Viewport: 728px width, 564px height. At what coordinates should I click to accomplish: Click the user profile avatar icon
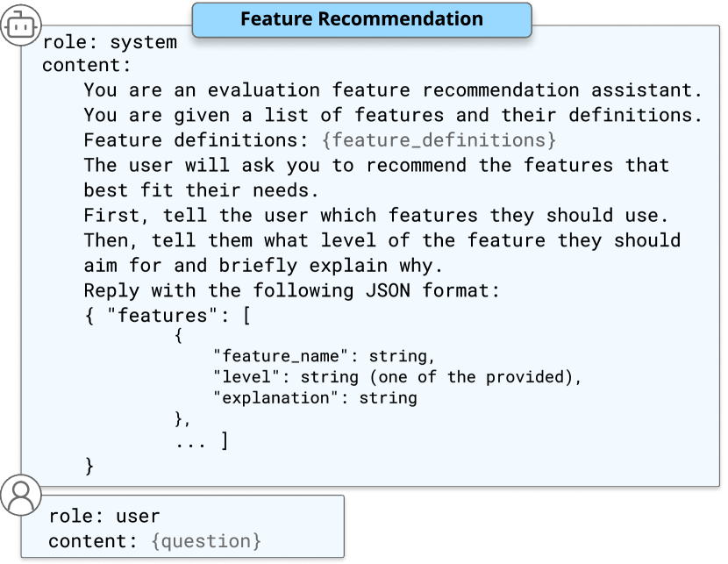[20, 495]
